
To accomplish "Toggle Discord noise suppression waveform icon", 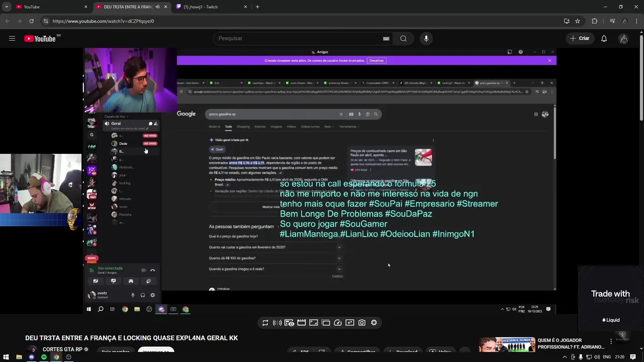I will coord(143,270).
